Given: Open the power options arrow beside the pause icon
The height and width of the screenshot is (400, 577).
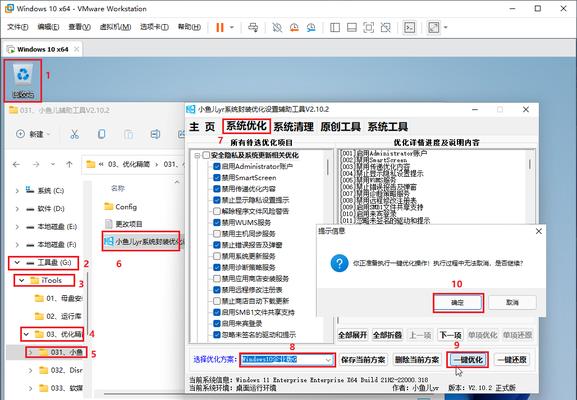Looking at the screenshot, I should pyautogui.click(x=232, y=27).
